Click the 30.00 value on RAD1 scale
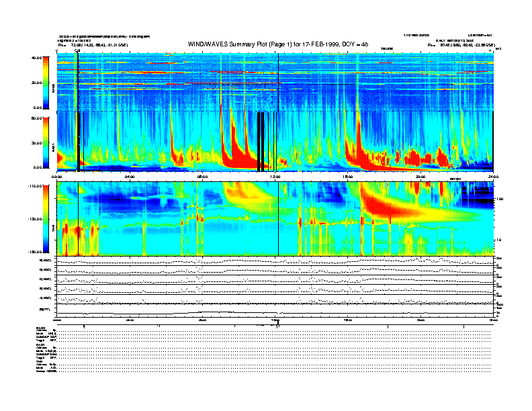Image resolution: width=532 pixels, height=411 pixels. 36,143
